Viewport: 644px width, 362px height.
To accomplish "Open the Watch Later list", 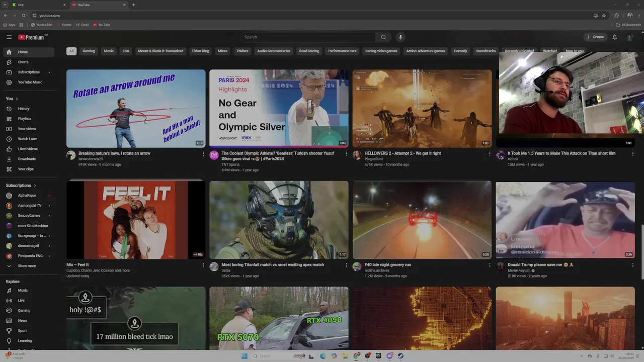I will pyautogui.click(x=30, y=139).
